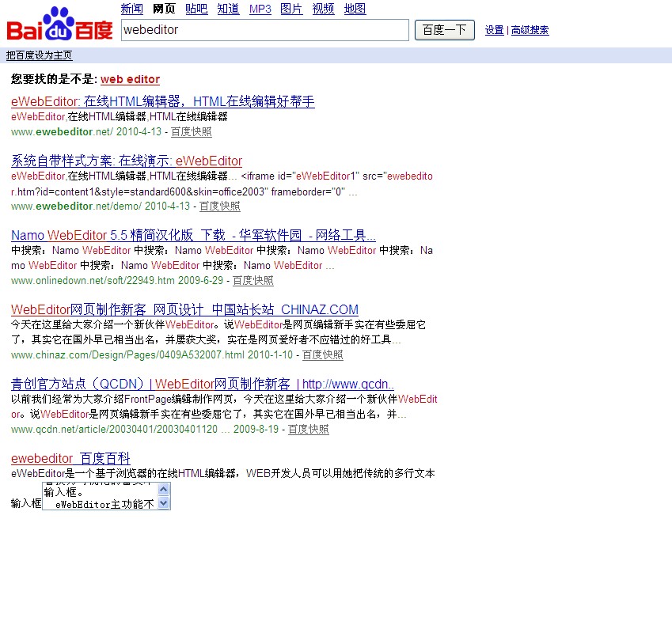Open the 知道 tab

tap(229, 9)
